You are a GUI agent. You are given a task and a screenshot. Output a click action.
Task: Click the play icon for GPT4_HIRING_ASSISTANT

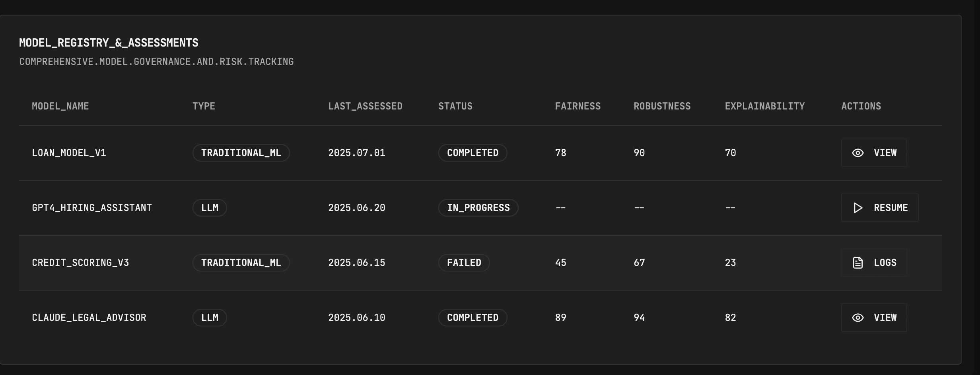pyautogui.click(x=858, y=208)
